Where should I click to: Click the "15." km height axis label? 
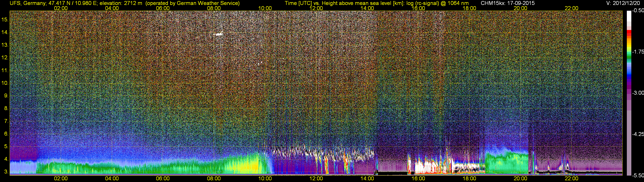click(5, 20)
